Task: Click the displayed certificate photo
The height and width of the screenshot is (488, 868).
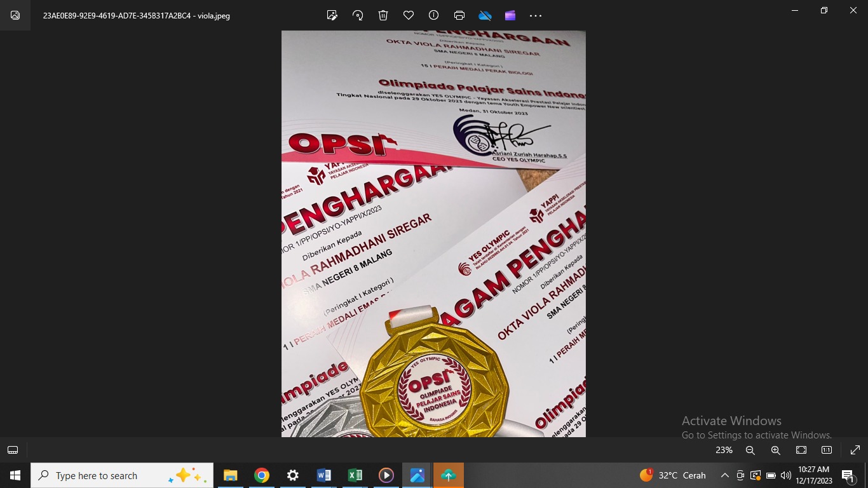Action: [433, 234]
